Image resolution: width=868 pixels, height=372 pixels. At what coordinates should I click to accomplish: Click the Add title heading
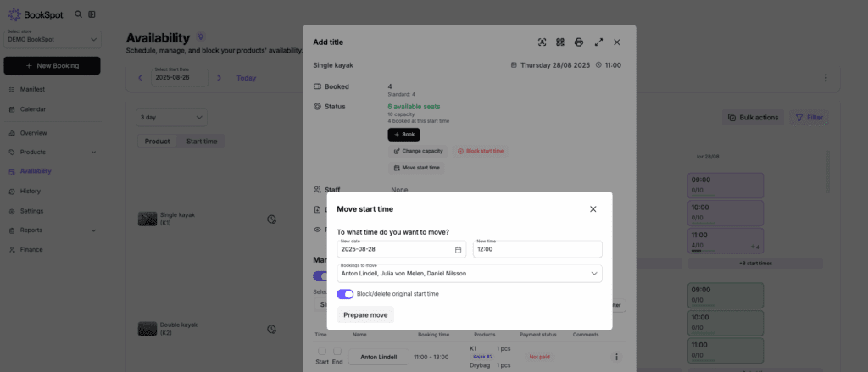pyautogui.click(x=328, y=42)
